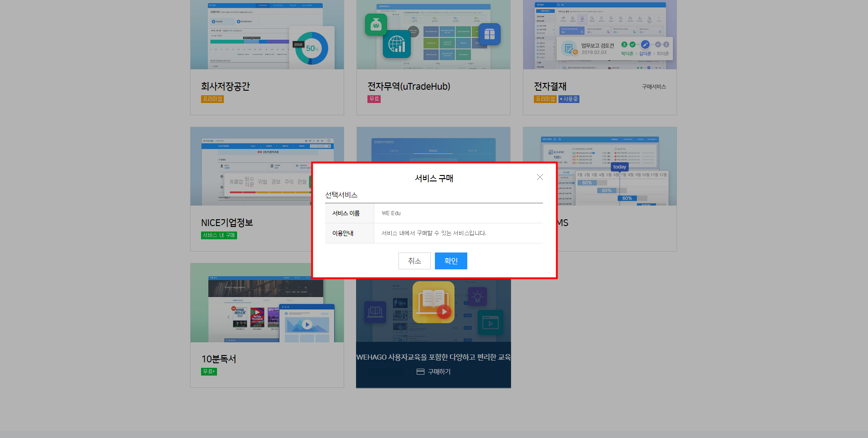Click the 구매서비스 link on 전자결재 card
Viewport: 868px width, 438px height.
[x=654, y=87]
